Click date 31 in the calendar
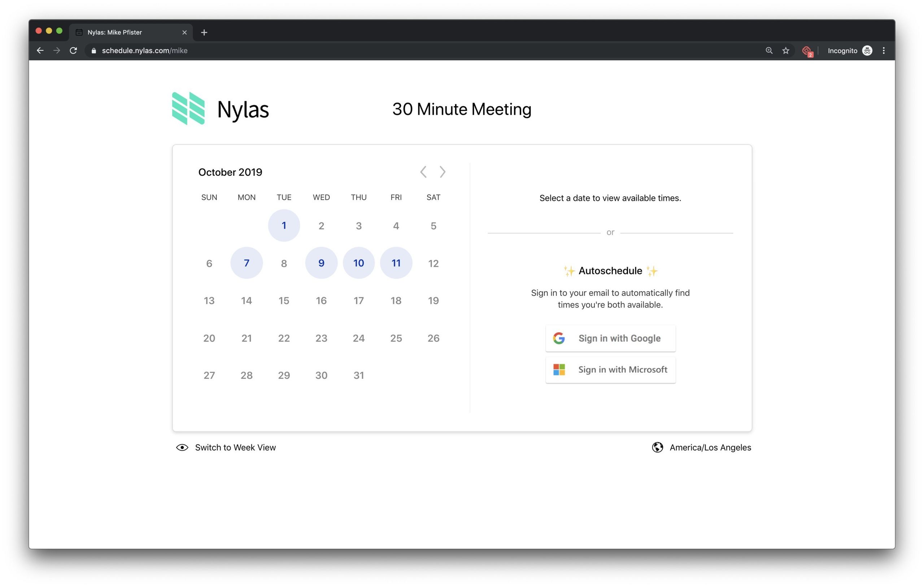Image resolution: width=924 pixels, height=587 pixels. pos(359,376)
